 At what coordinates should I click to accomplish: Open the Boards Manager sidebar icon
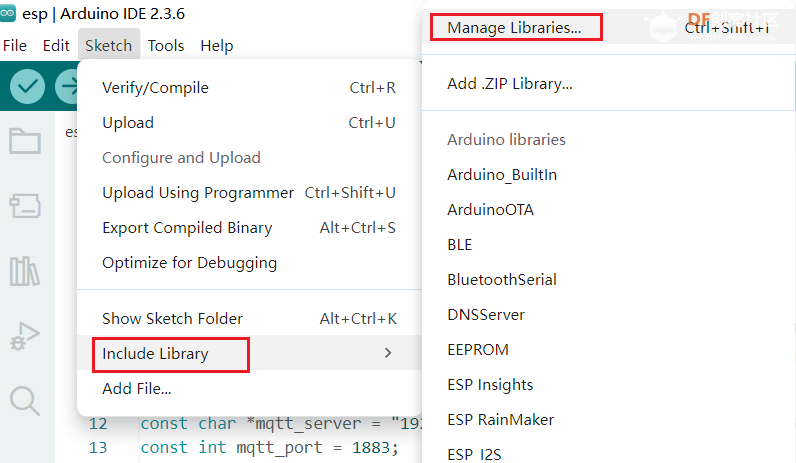coord(25,206)
